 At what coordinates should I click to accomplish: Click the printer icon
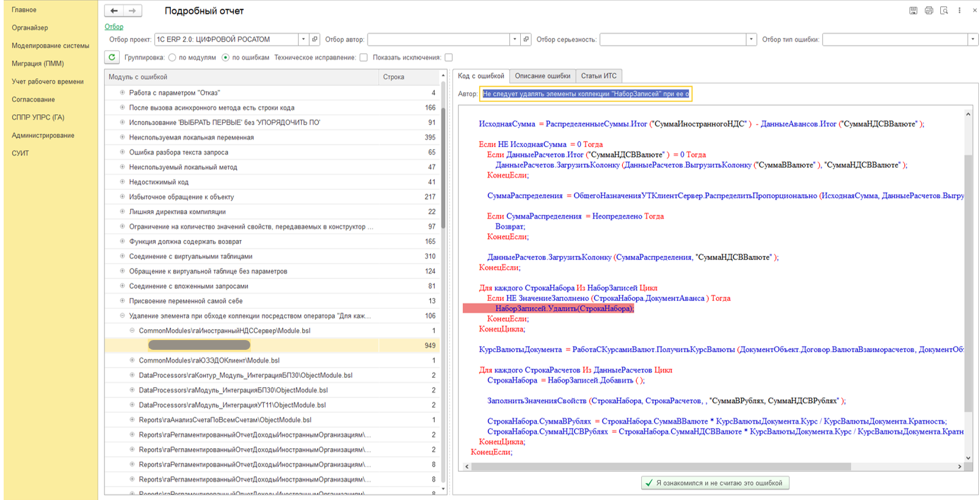(x=929, y=10)
